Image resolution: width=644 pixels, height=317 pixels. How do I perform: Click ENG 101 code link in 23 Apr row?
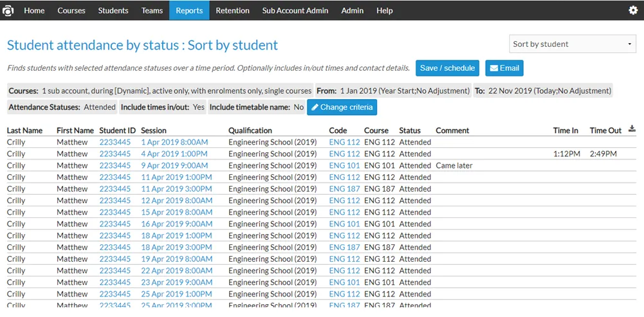pos(344,282)
